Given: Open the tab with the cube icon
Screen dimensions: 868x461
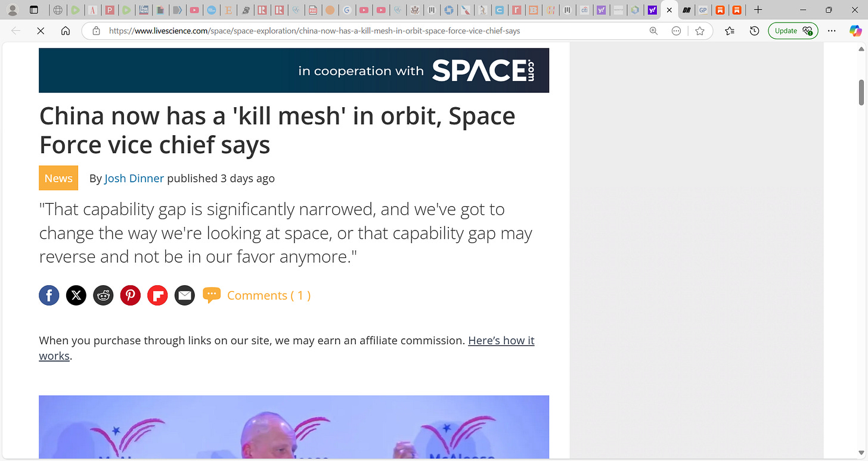Looking at the screenshot, I should pos(635,10).
